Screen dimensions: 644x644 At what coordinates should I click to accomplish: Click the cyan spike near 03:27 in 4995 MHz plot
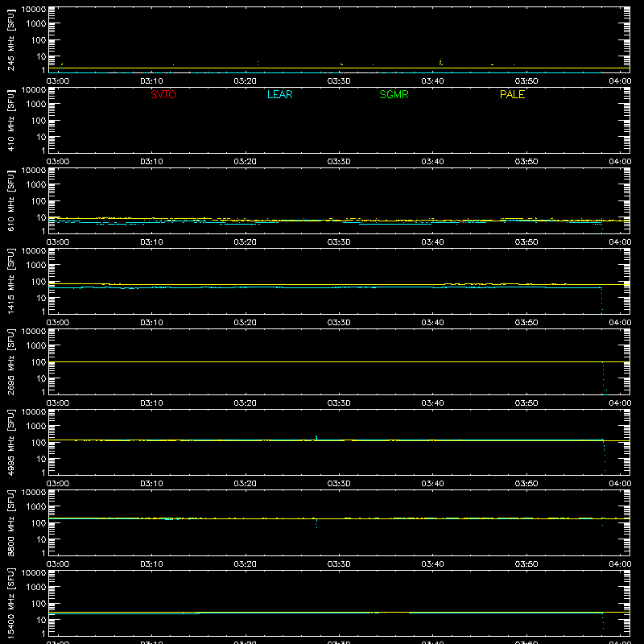coord(316,437)
